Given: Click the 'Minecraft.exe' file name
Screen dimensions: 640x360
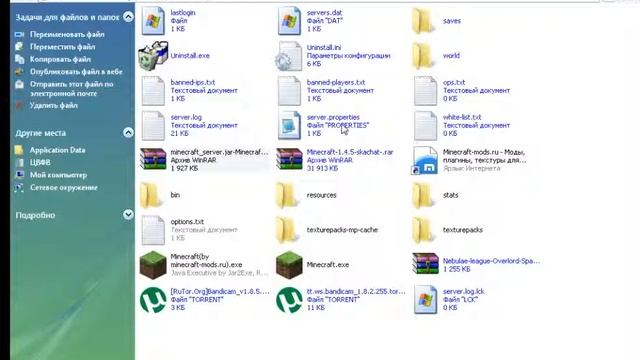Looking at the screenshot, I should coord(328,264).
